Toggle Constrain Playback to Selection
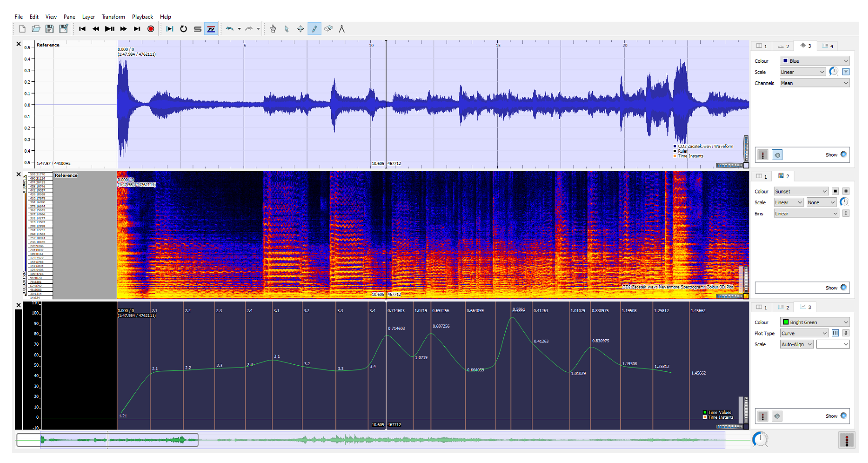 [x=169, y=29]
